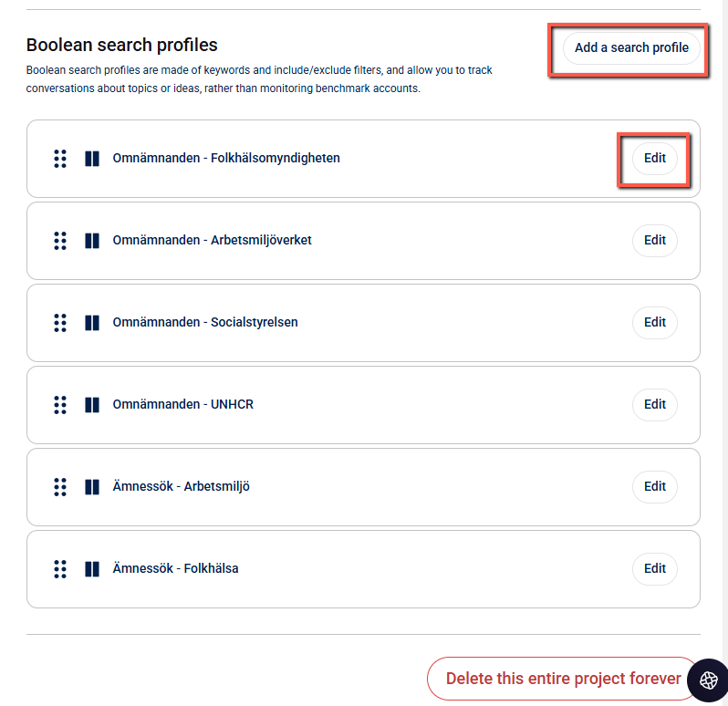Add a search profile
The width and height of the screenshot is (728, 706).
tap(631, 47)
